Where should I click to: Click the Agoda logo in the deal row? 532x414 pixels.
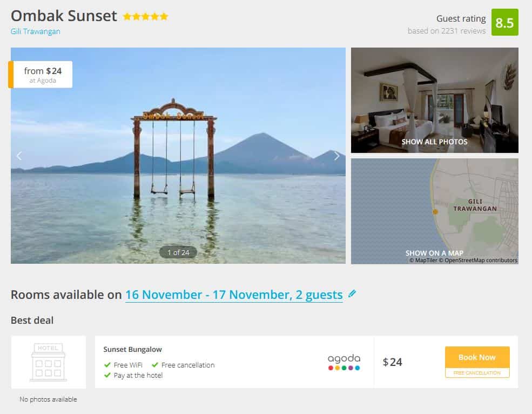344,362
